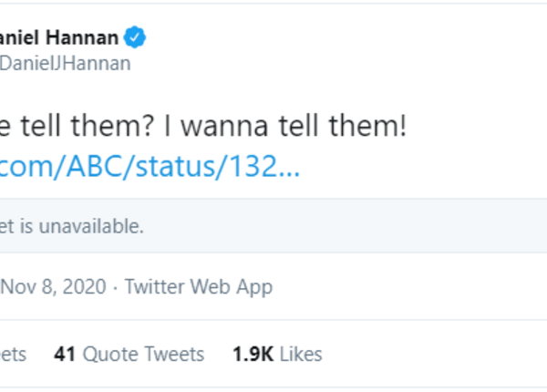
Task: Click the @DanielJHannan handle
Action: 66,63
